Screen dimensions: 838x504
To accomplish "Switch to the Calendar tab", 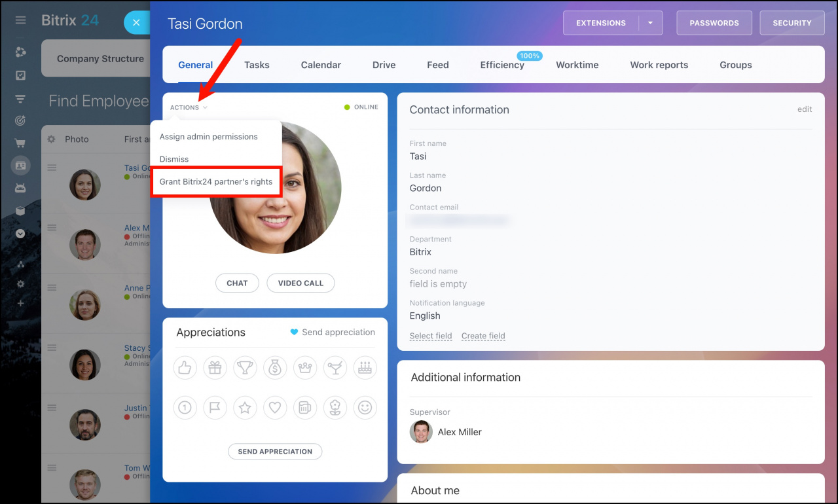I will point(321,65).
